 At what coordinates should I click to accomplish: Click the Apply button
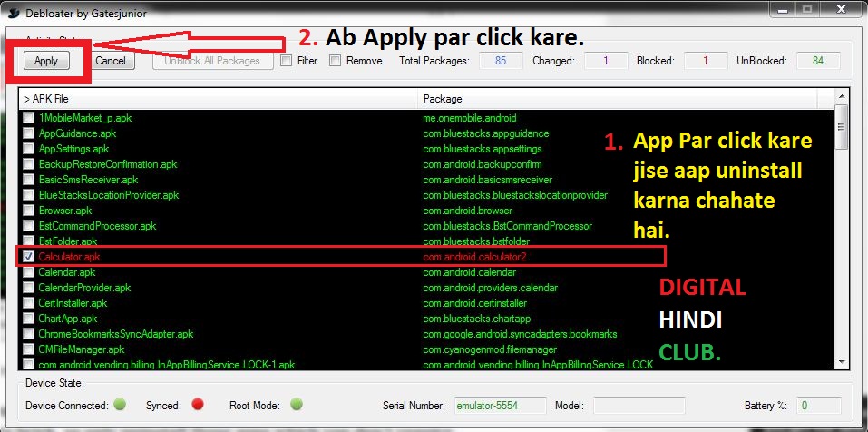tap(46, 61)
